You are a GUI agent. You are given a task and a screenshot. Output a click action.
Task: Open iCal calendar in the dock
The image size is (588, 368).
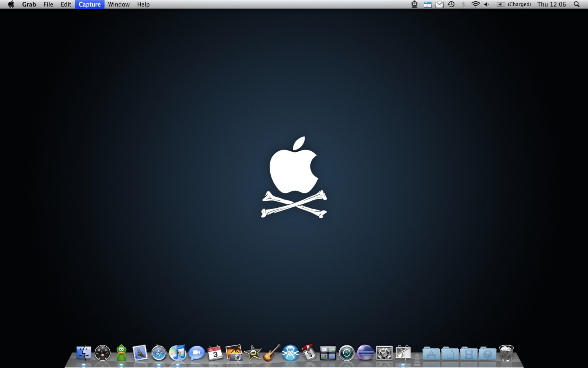coord(215,353)
